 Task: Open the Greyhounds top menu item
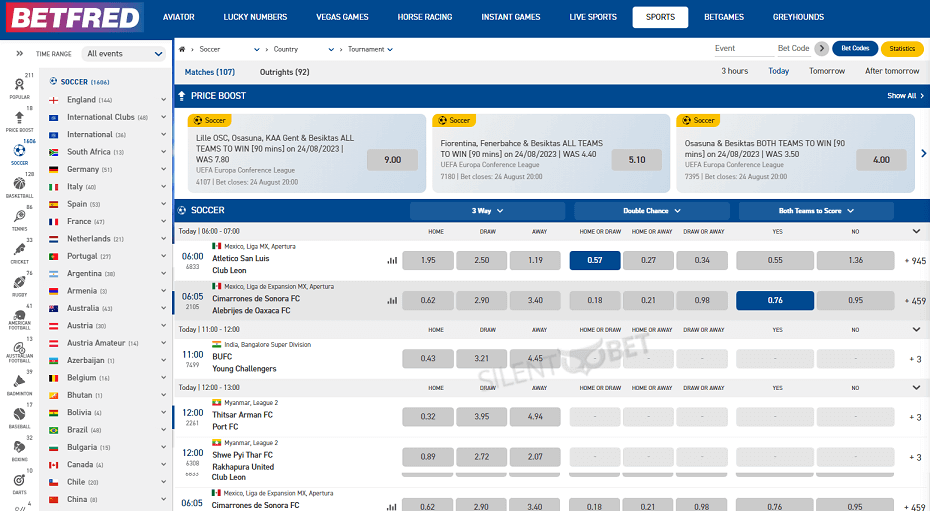(x=798, y=17)
